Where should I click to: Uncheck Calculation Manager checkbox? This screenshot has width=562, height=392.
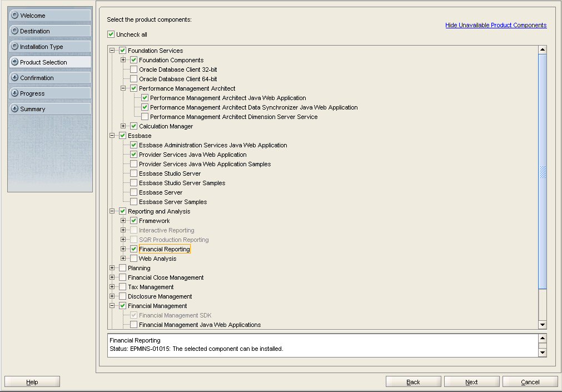click(133, 126)
